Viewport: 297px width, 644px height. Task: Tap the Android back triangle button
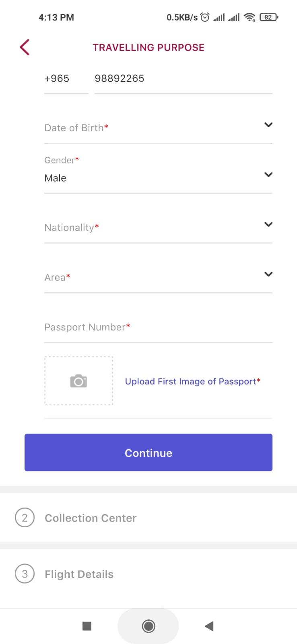pyautogui.click(x=209, y=626)
